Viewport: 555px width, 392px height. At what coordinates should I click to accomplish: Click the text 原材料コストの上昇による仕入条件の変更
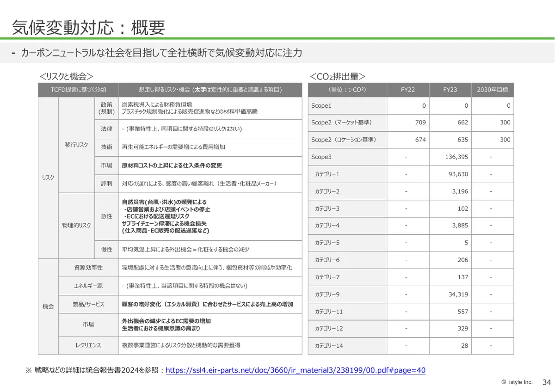[172, 165]
